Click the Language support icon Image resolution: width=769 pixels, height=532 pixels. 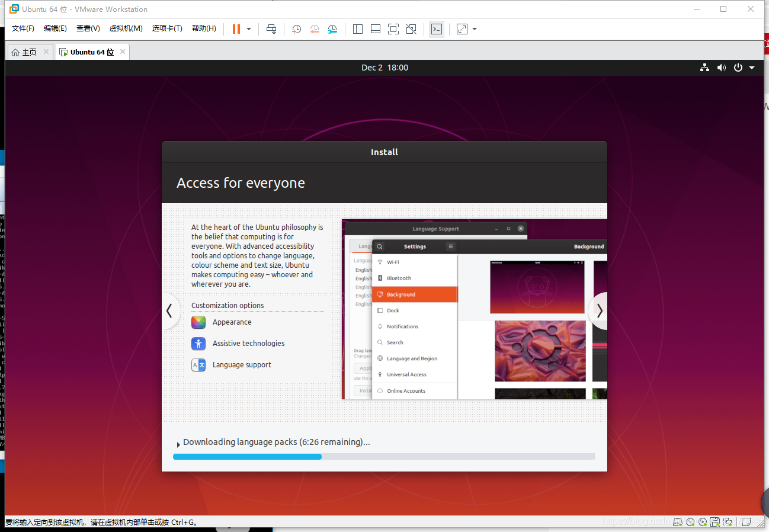(x=198, y=365)
